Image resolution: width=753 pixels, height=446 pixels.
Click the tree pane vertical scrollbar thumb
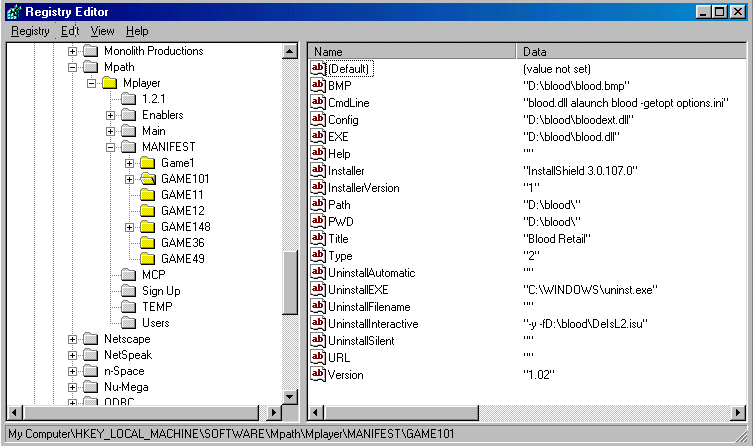pos(290,283)
